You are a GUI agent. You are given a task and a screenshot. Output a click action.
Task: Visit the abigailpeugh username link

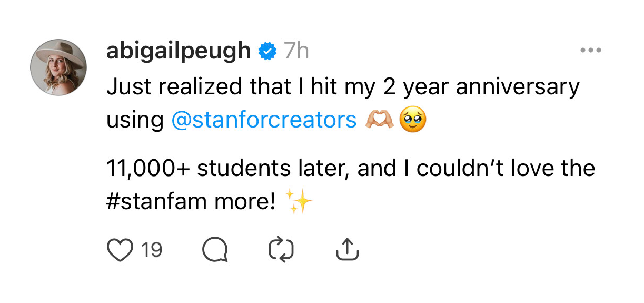click(179, 51)
